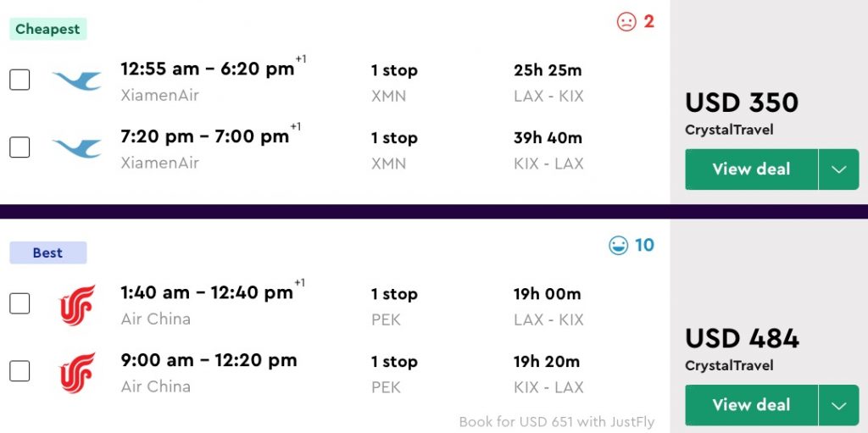Click the Best label tag
868x433 pixels.
(48, 253)
